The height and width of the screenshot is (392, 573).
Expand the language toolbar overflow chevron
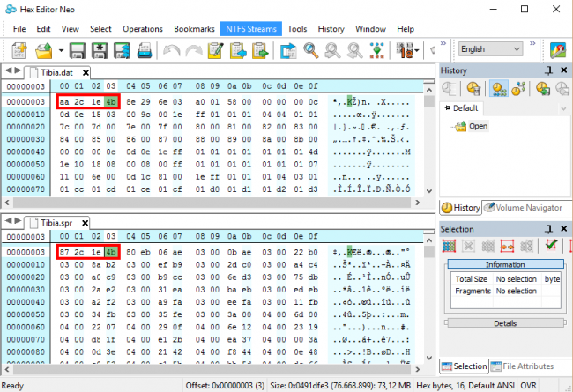coord(532,43)
